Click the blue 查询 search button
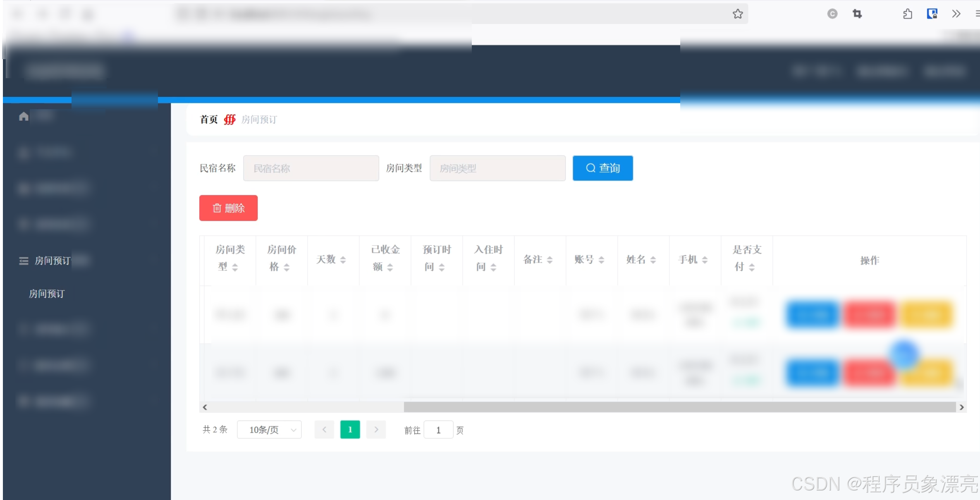Viewport: 980px width, 500px height. (x=602, y=168)
